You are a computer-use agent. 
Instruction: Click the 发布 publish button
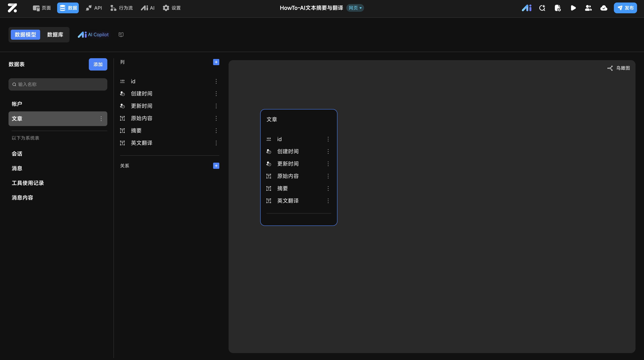(625, 8)
